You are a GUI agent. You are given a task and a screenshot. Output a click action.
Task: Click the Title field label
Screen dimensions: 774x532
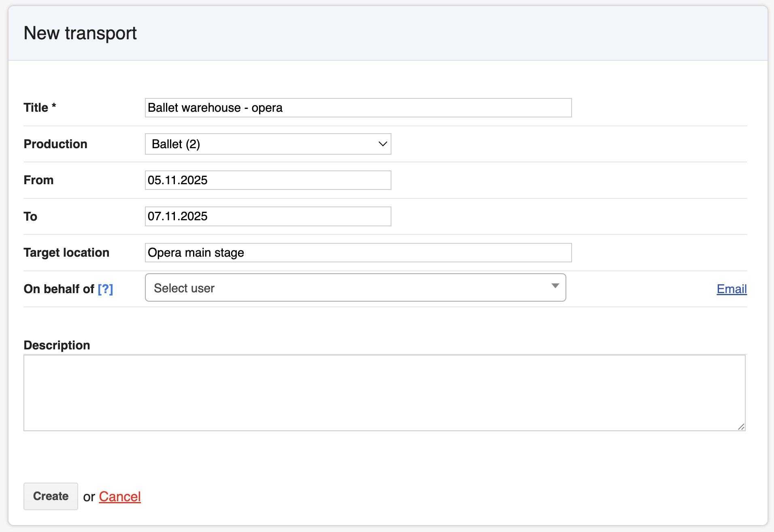click(x=36, y=108)
